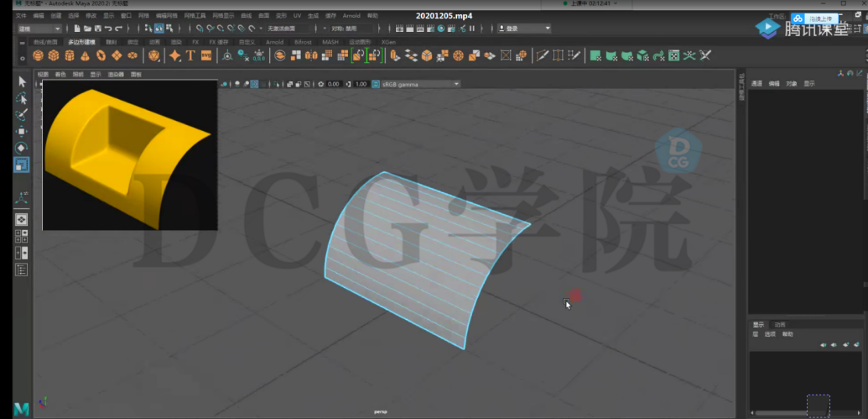Activate the Scale tool

[x=22, y=165]
